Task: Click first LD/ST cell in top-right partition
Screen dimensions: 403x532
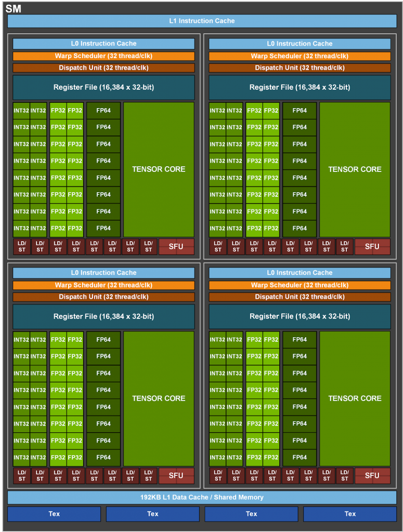Action: click(x=218, y=247)
